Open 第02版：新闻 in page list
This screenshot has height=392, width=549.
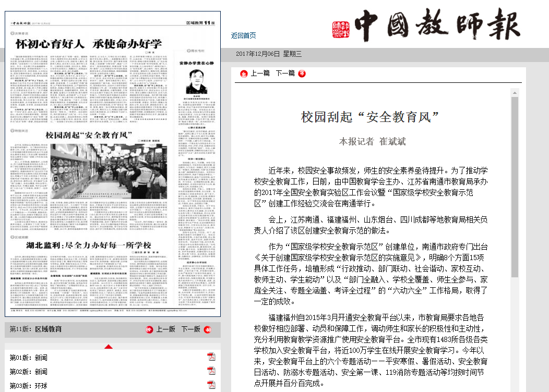(x=29, y=372)
